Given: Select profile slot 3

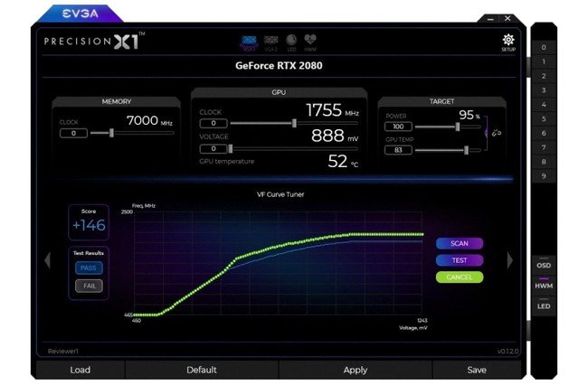Looking at the screenshot, I should (544, 90).
